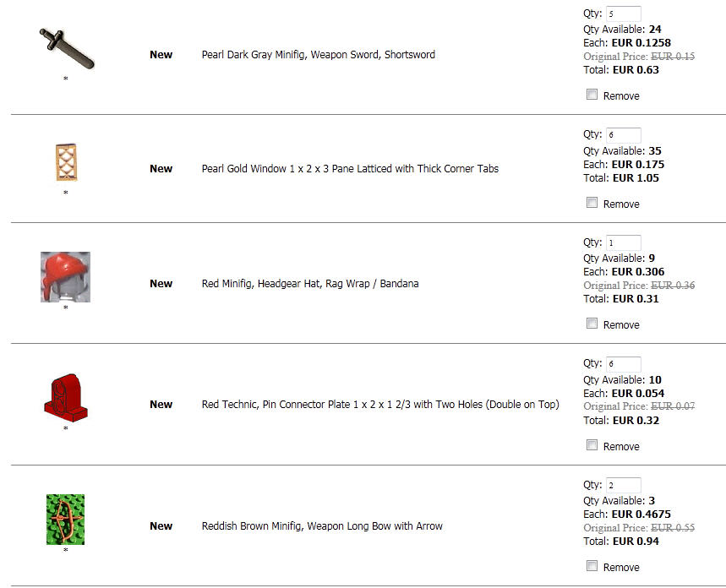The width and height of the screenshot is (726, 588).
Task: Click the asterisk under the Long Bow image
Action: pos(66,551)
